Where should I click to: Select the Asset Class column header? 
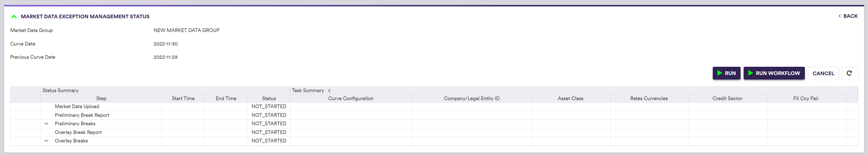[x=570, y=98]
